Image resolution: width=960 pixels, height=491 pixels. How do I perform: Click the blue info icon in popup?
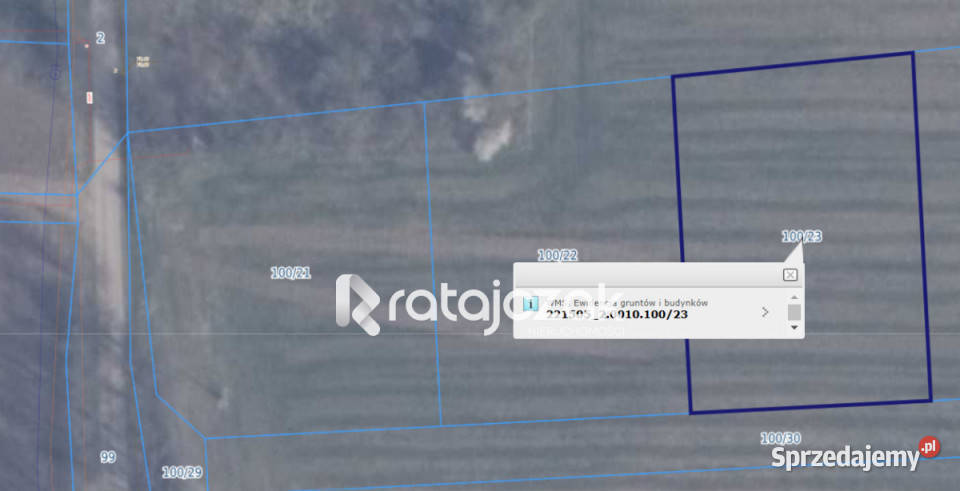point(531,304)
